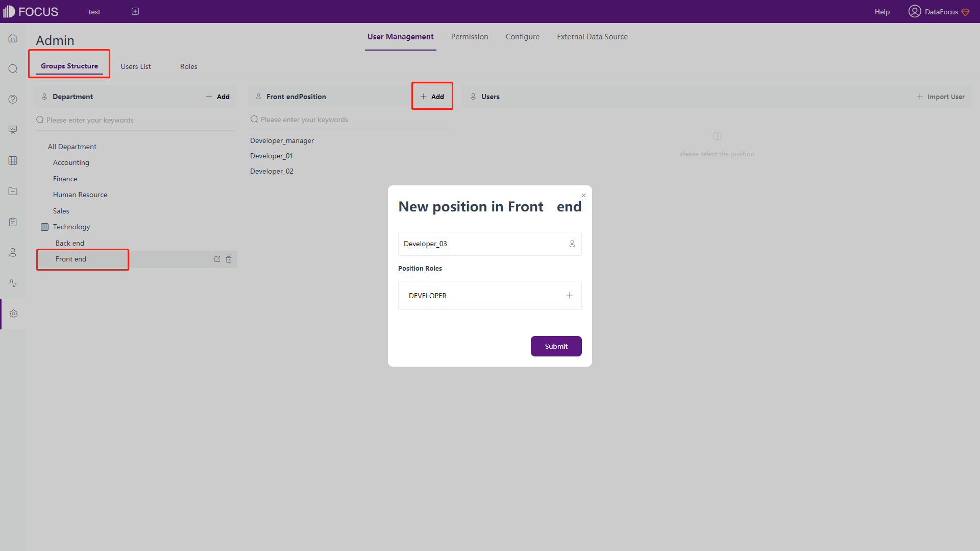The image size is (980, 551).
Task: Open the clipboard sidebar icon
Action: tap(13, 222)
